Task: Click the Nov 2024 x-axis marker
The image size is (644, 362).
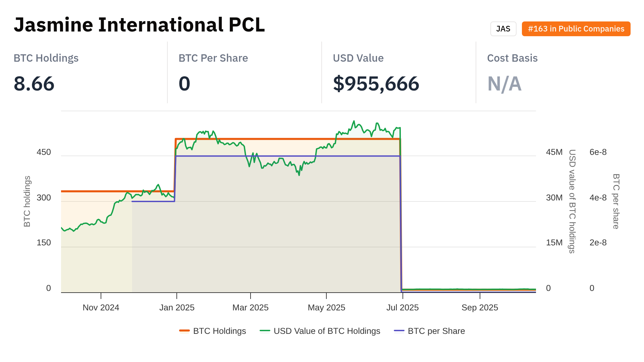Action: [x=101, y=308]
